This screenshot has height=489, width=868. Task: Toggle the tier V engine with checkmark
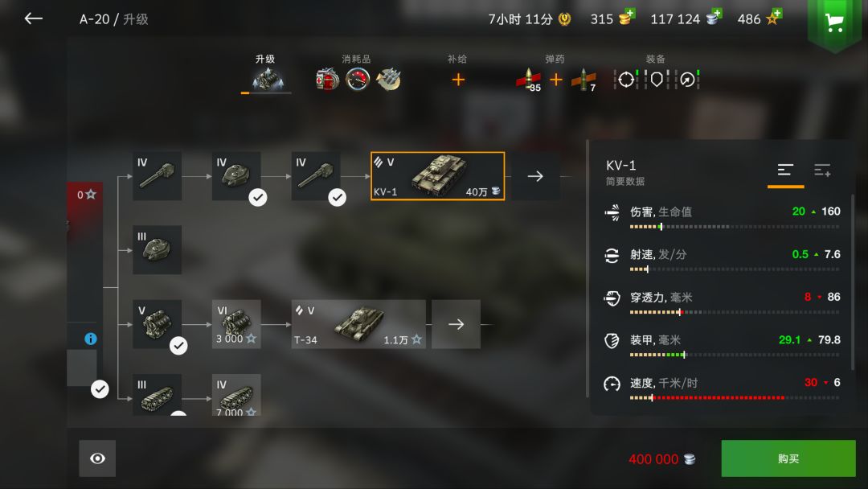(x=158, y=324)
